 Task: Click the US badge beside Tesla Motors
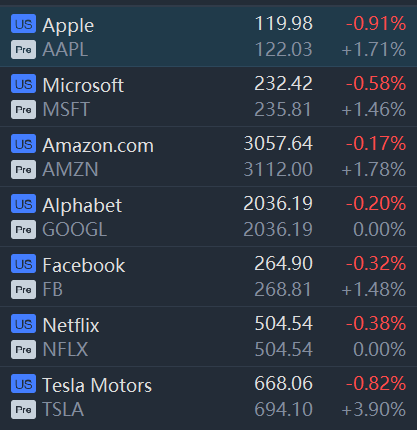[x=23, y=384]
